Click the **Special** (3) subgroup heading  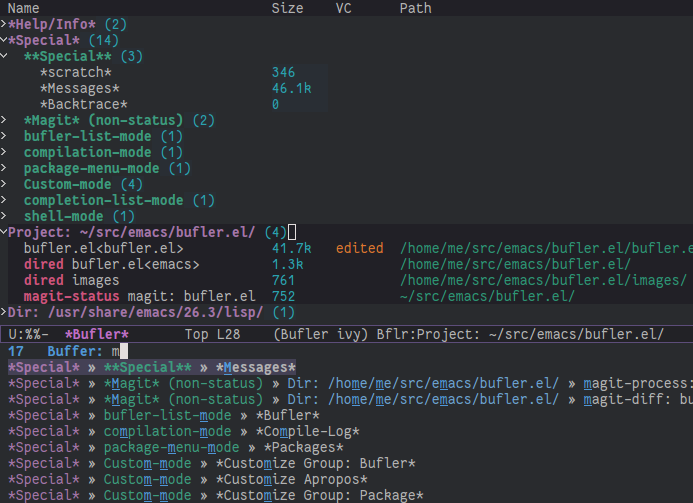[83, 56]
